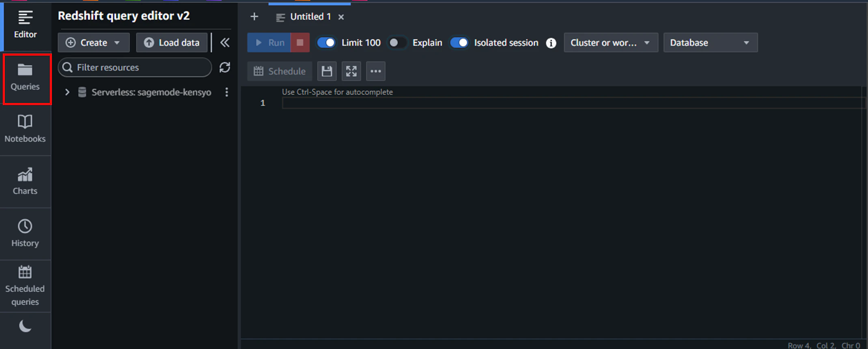This screenshot has height=349, width=868.
Task: View Isolated session info
Action: (551, 43)
